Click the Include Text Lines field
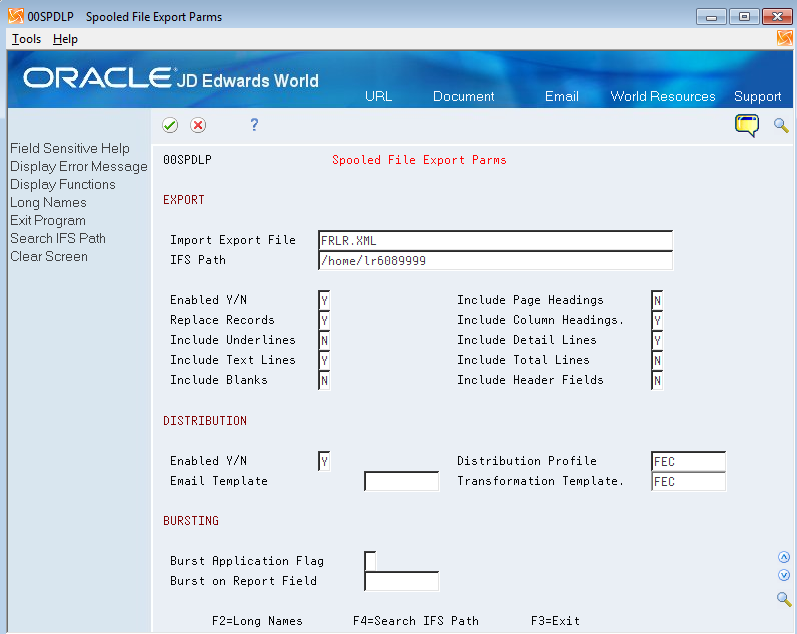This screenshot has height=634, width=797. (x=324, y=360)
